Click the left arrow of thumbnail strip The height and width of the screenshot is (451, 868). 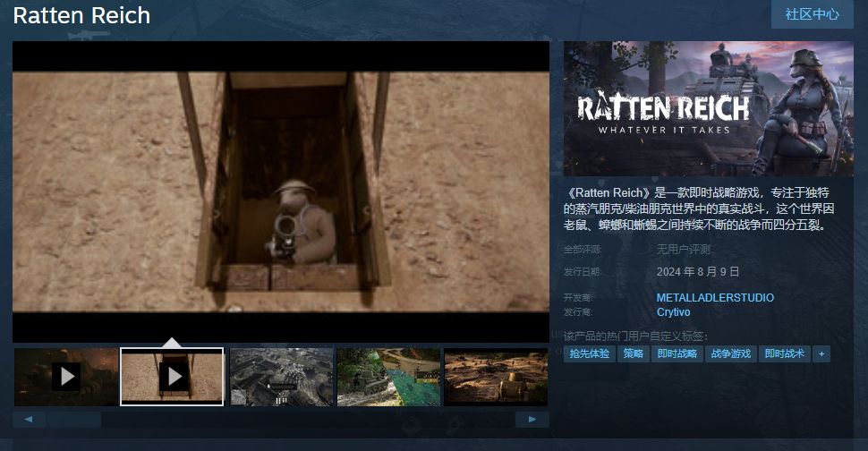pos(29,420)
